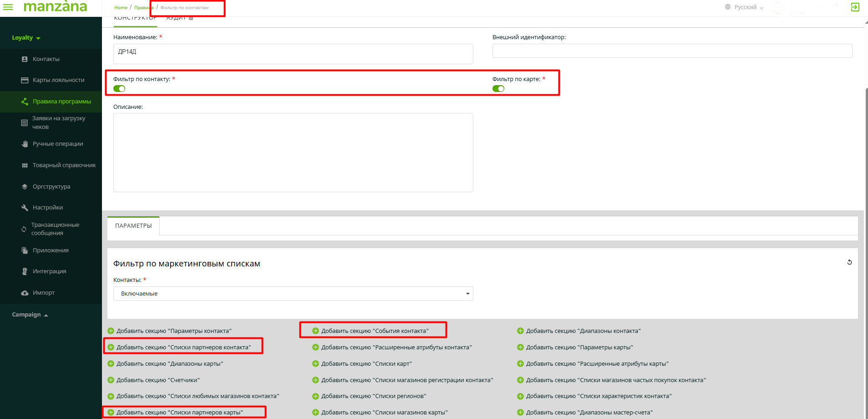The image size is (868, 419).
Task: Click the plus icon for "Списки регионов"
Action: point(315,396)
